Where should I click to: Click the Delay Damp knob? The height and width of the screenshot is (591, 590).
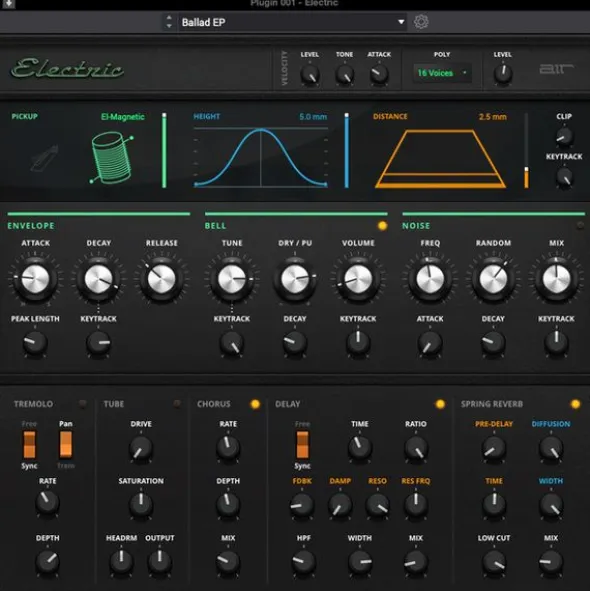[340, 505]
